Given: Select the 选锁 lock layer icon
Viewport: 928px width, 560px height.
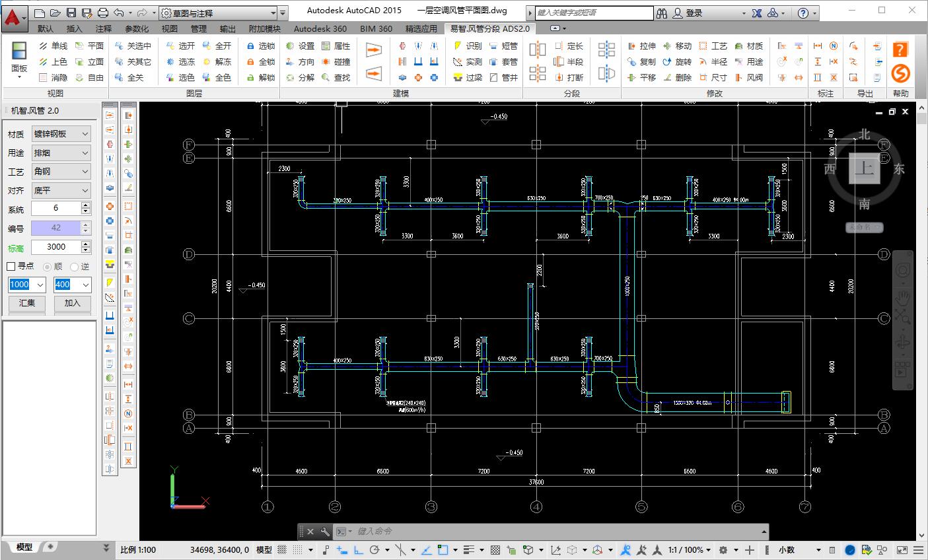Looking at the screenshot, I should point(260,46).
